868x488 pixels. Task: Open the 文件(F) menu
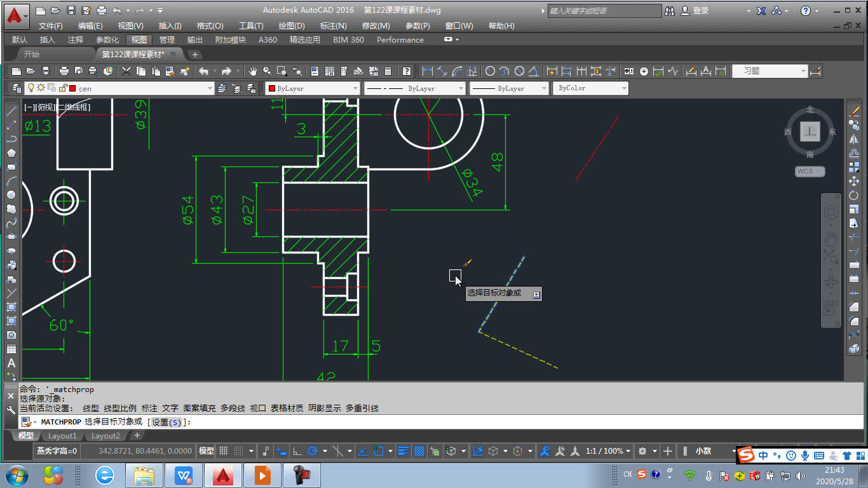[50, 26]
